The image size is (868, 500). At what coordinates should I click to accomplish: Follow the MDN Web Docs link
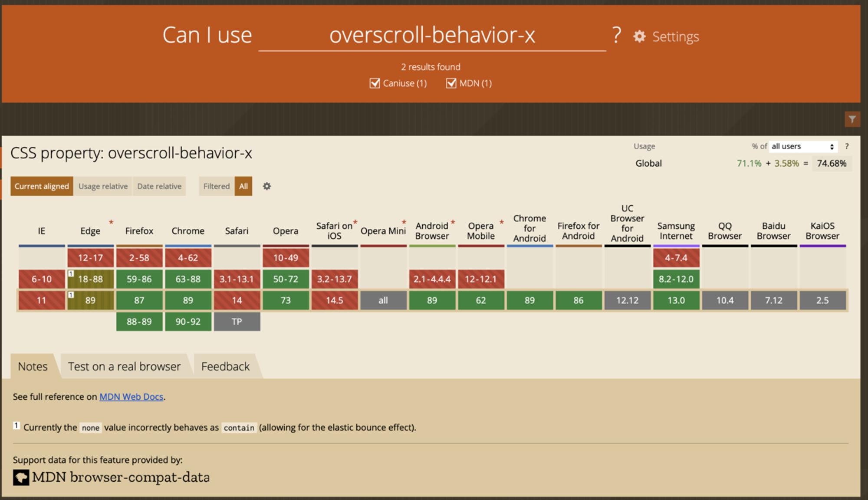pyautogui.click(x=132, y=397)
